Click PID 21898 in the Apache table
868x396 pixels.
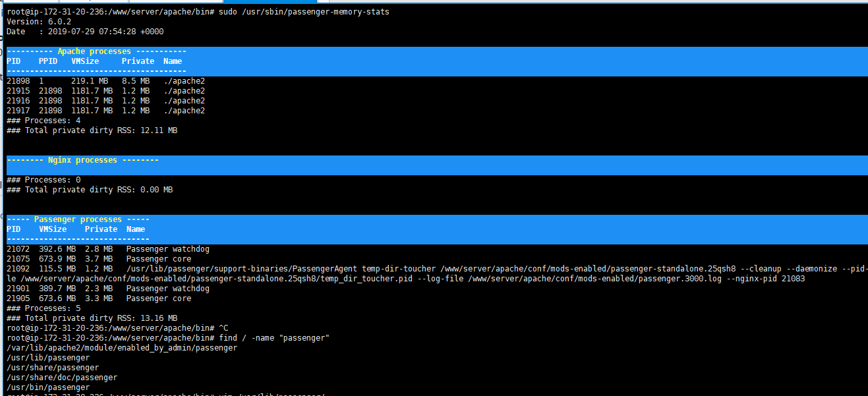coord(18,81)
